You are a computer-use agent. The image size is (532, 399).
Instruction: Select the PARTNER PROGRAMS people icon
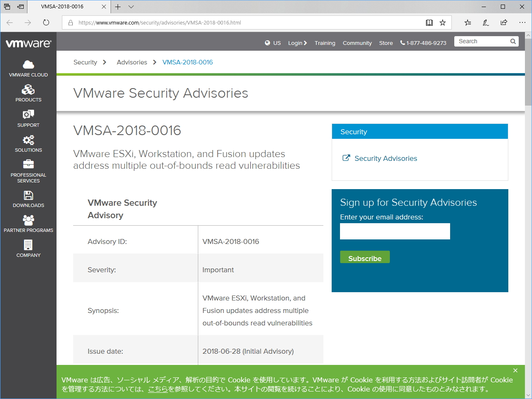point(28,220)
